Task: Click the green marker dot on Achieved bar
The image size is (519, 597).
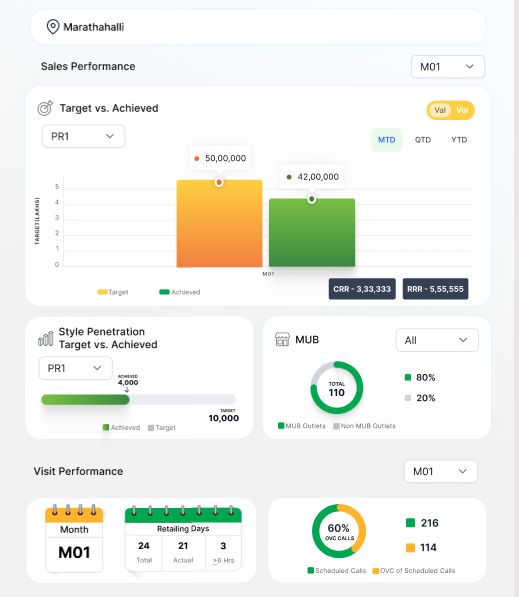Action: click(x=311, y=199)
